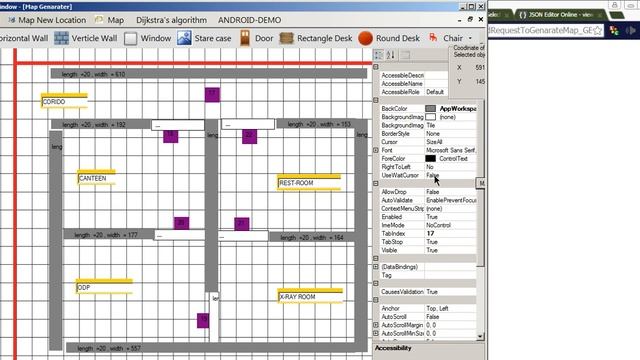Click the ForeColor black swatch

pos(430,158)
